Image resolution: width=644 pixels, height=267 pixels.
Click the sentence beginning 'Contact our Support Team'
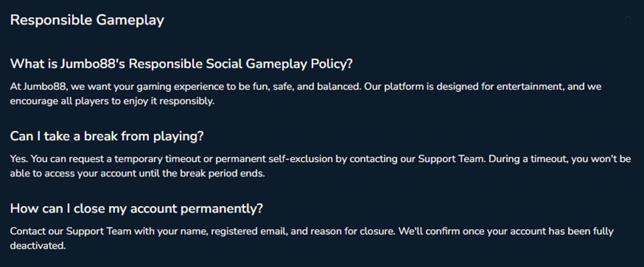point(203,231)
